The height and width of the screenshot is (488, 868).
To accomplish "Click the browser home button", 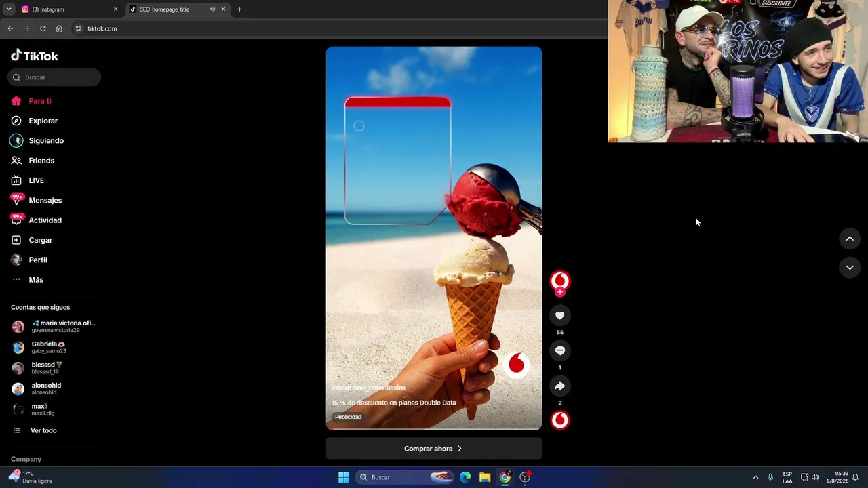I will [x=59, y=28].
